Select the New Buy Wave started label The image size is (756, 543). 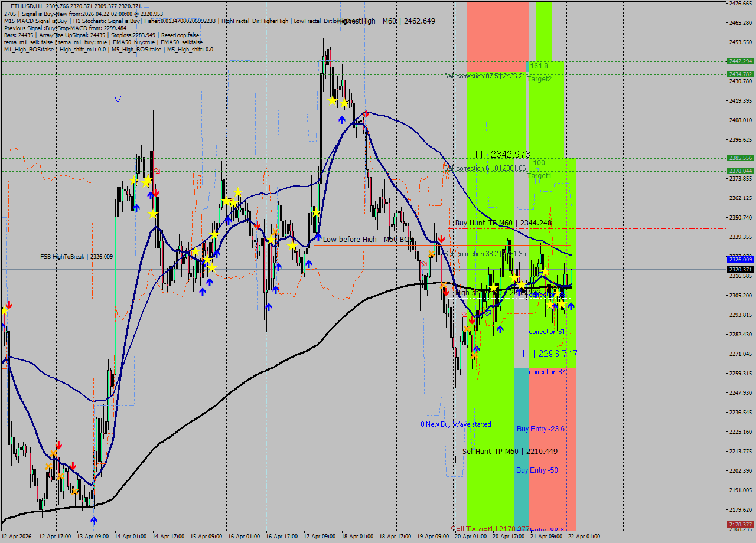pos(455,424)
